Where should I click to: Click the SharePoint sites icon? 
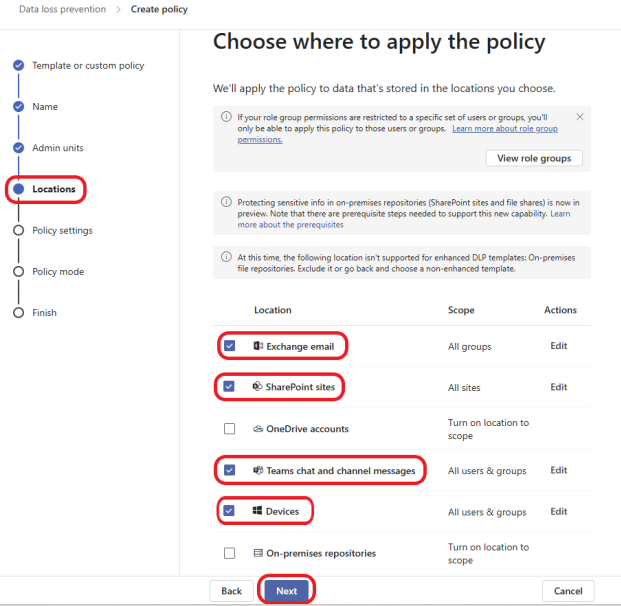257,386
